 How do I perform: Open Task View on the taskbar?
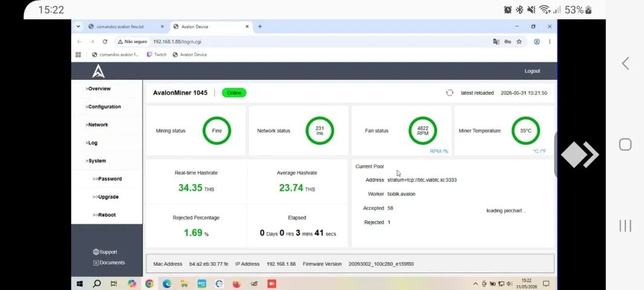[x=114, y=283]
